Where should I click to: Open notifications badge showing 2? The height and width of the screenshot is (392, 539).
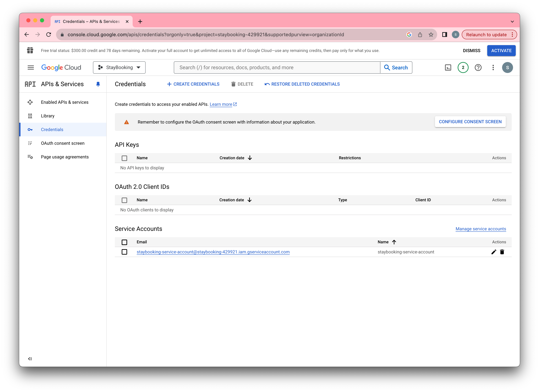(x=463, y=68)
